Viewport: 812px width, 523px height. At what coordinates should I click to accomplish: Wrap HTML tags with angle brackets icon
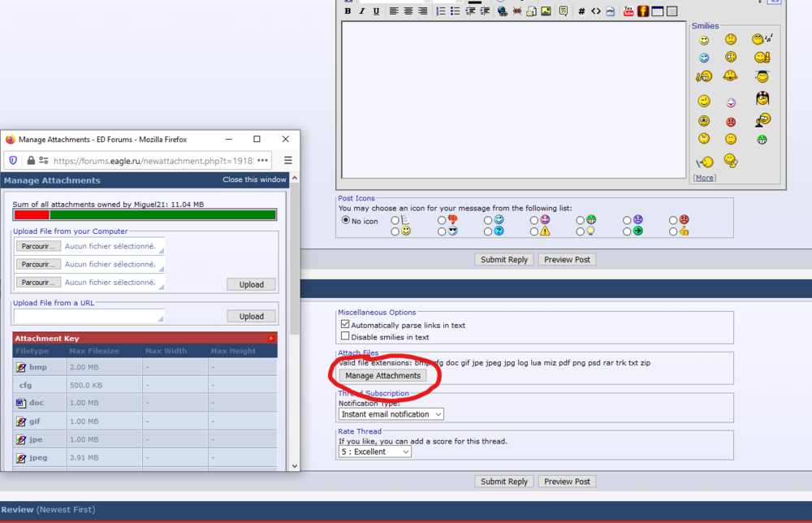(x=596, y=11)
